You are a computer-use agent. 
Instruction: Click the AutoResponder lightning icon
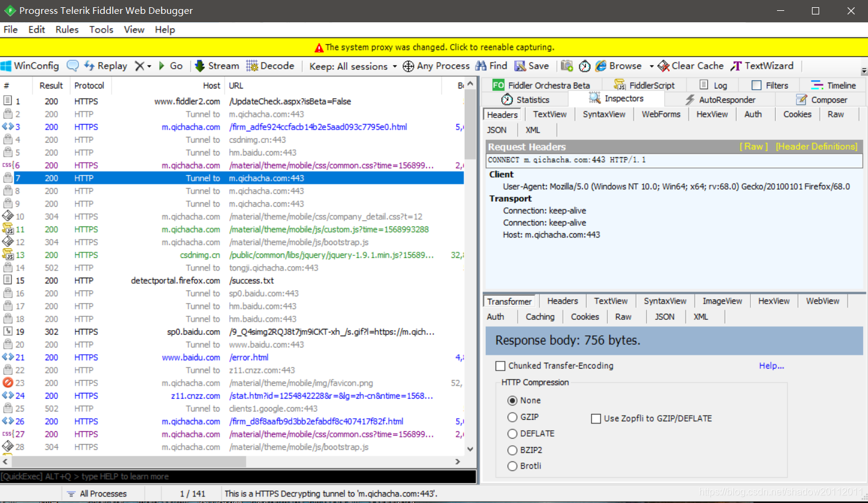click(690, 99)
